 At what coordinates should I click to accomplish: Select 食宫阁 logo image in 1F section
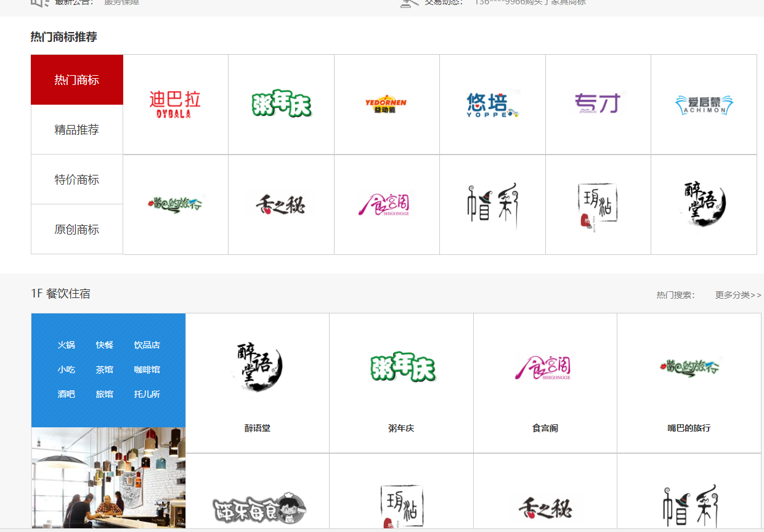[x=543, y=367]
